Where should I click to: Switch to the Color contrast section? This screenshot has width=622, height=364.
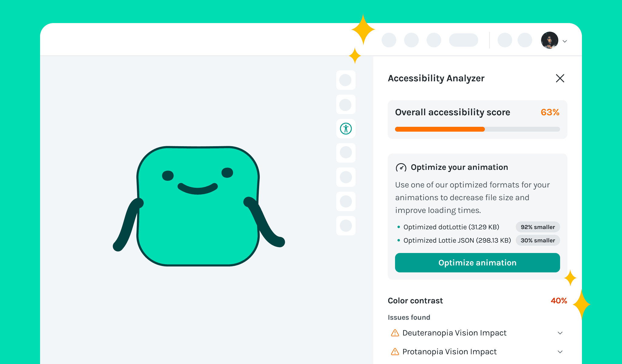(x=415, y=301)
